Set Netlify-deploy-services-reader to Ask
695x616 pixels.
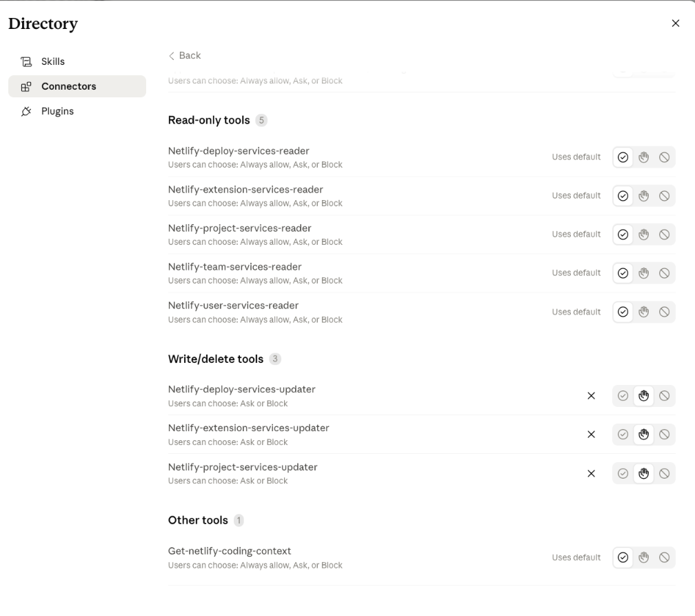pyautogui.click(x=643, y=157)
